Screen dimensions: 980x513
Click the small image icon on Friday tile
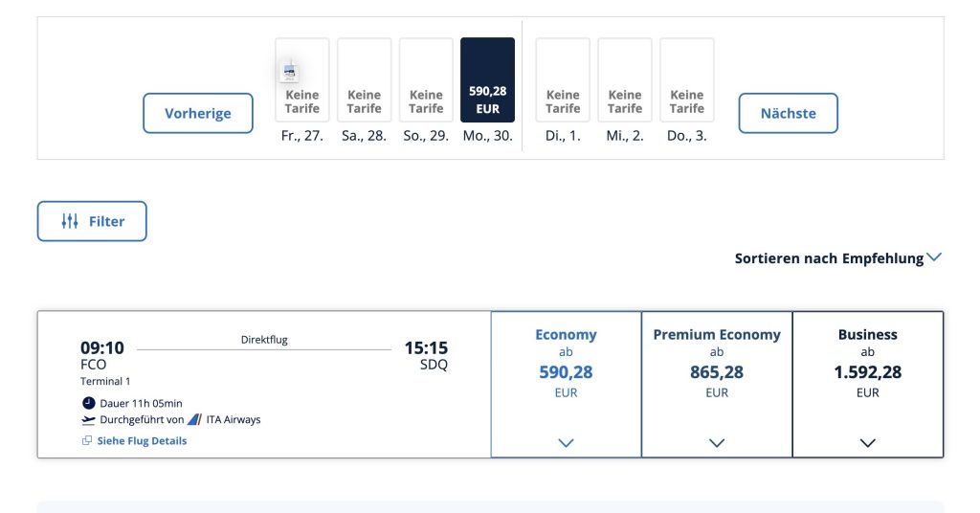tap(289, 71)
